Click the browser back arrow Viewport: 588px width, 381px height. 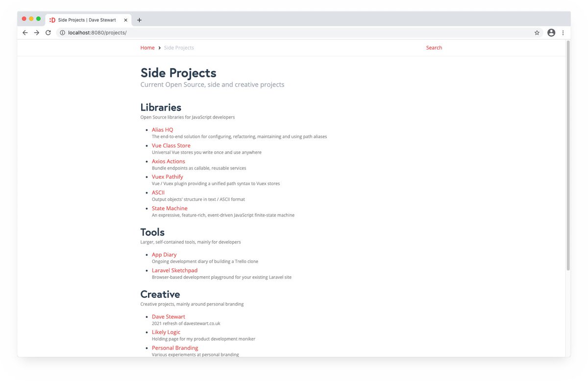pyautogui.click(x=25, y=33)
